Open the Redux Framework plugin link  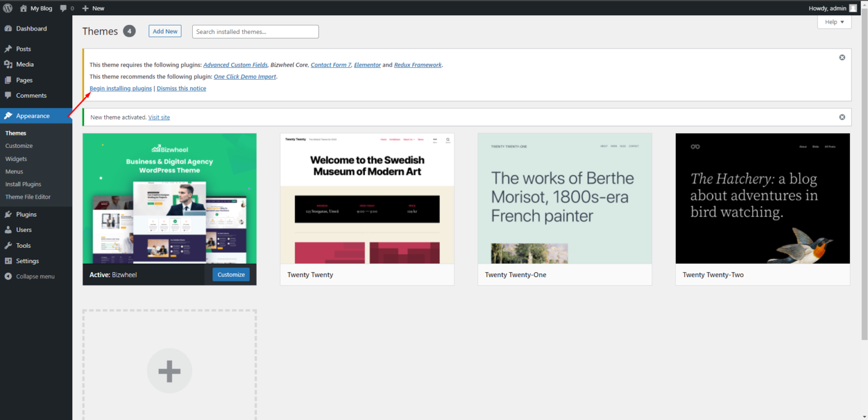click(x=418, y=65)
